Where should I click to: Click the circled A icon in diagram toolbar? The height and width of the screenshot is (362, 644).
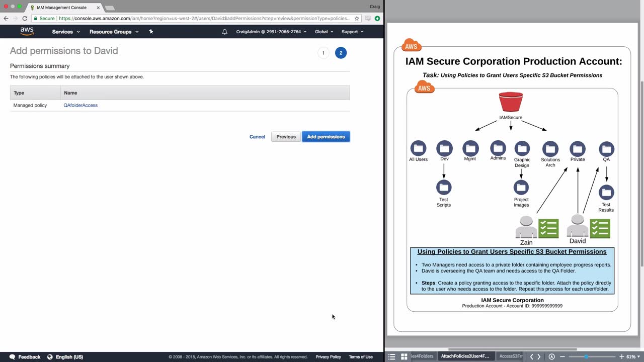[551, 356]
